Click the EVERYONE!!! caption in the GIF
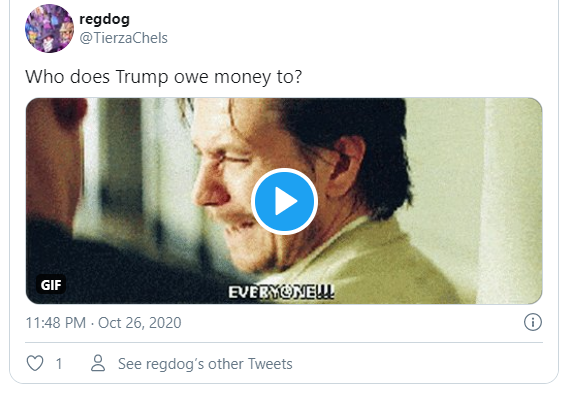The image size is (566, 394). tap(281, 292)
